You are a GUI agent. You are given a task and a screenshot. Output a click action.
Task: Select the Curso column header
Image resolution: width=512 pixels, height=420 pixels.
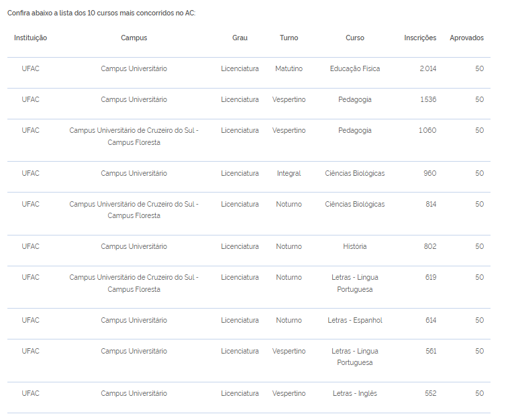[x=355, y=38]
